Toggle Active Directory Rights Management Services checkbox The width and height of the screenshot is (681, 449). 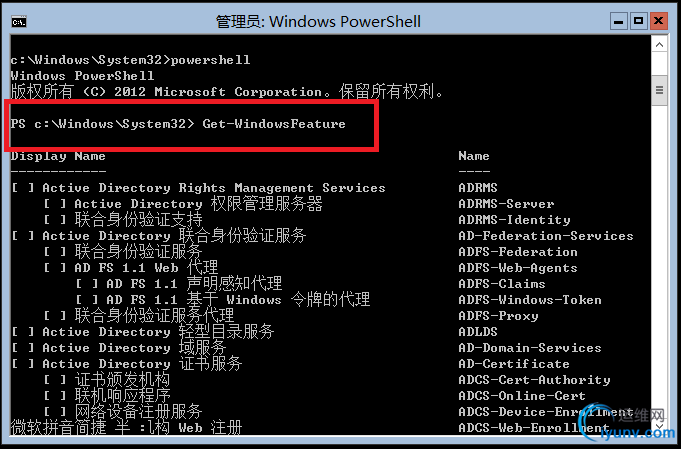[x=22, y=188]
